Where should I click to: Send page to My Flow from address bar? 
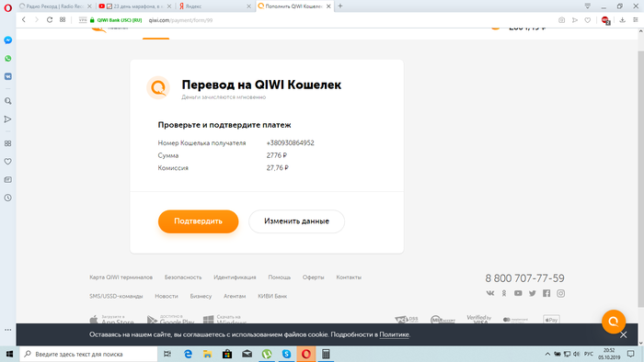point(575,20)
